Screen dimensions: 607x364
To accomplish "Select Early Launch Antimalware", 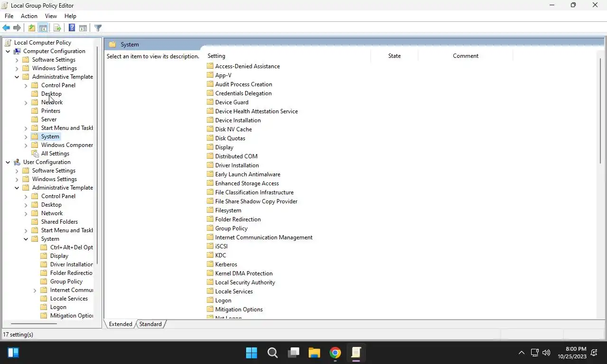I will (x=248, y=174).
